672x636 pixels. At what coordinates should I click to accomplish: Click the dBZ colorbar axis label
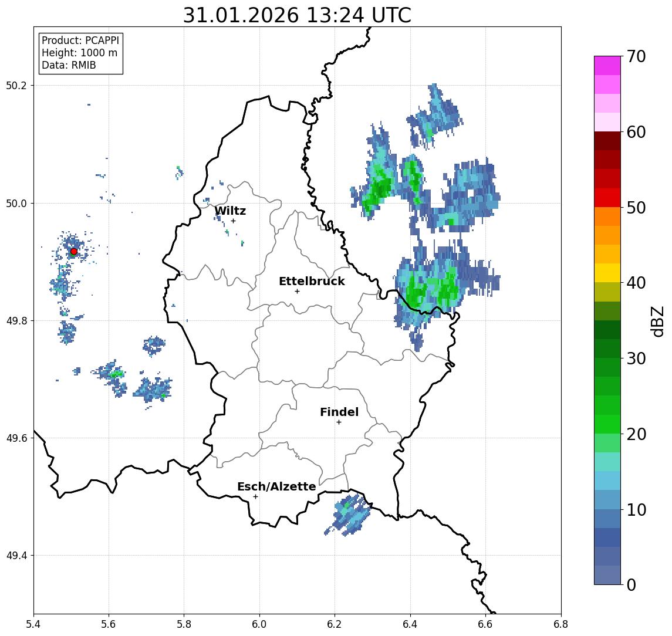[x=657, y=321]
